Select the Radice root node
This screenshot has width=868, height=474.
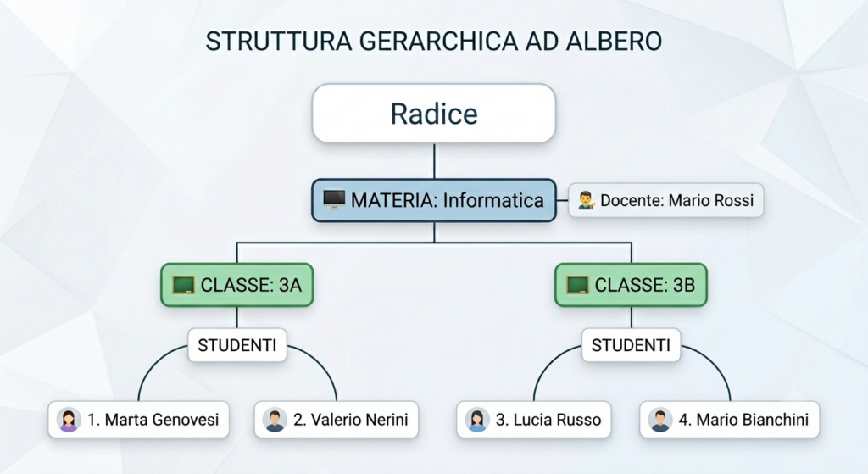(434, 114)
